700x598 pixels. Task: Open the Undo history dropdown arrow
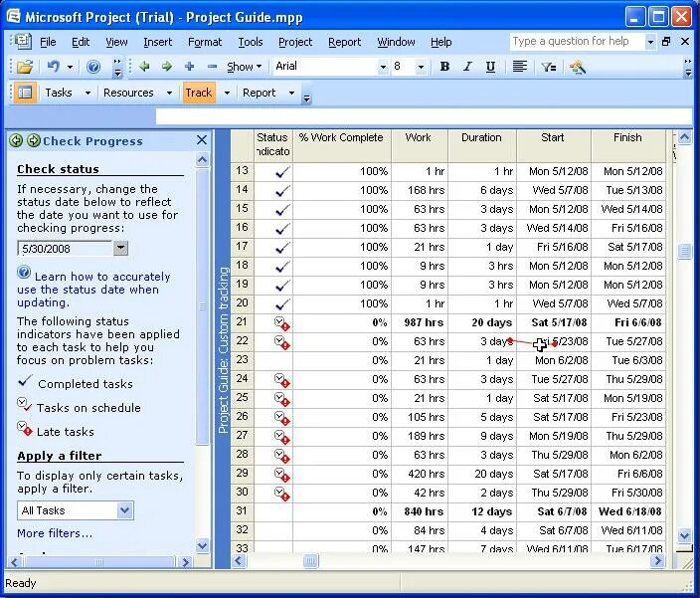tap(70, 68)
